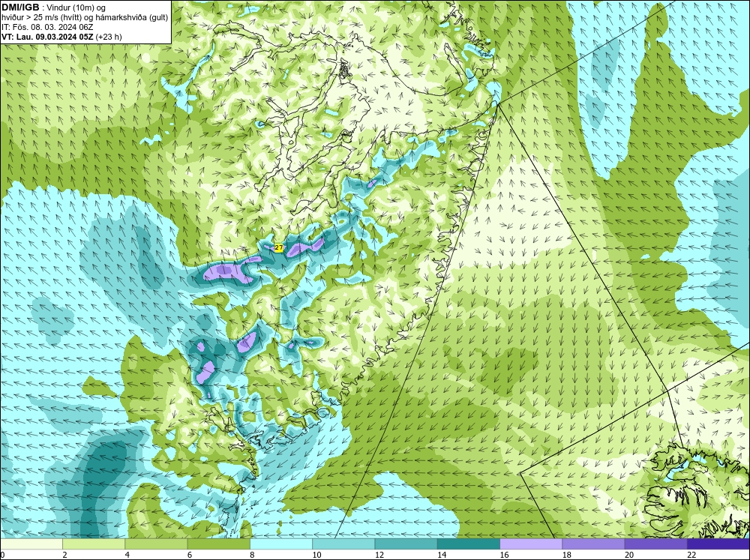Viewport: 750px width, 560px height.
Task: Click the 14–16 m/s dark teal legend swatch
Action: coord(469,544)
